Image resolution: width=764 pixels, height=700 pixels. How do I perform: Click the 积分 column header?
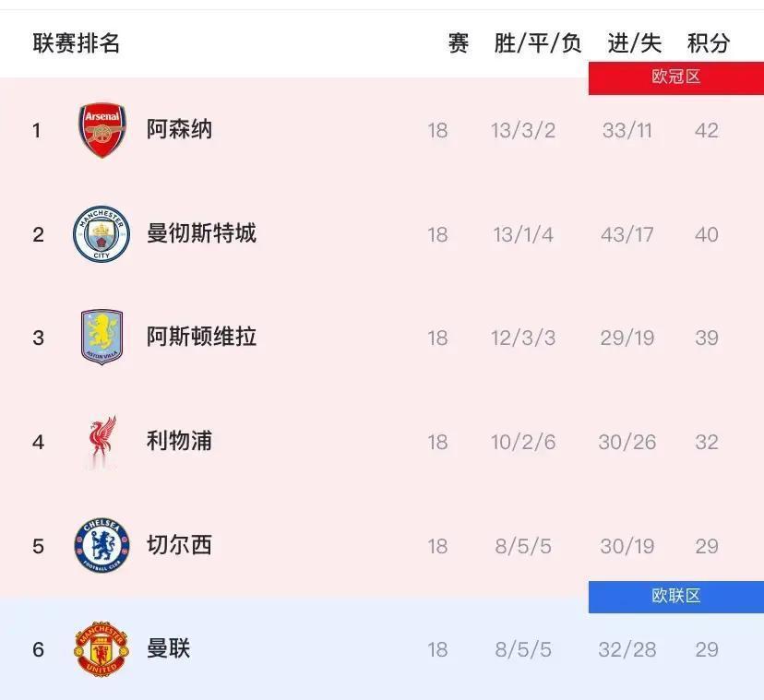point(709,43)
